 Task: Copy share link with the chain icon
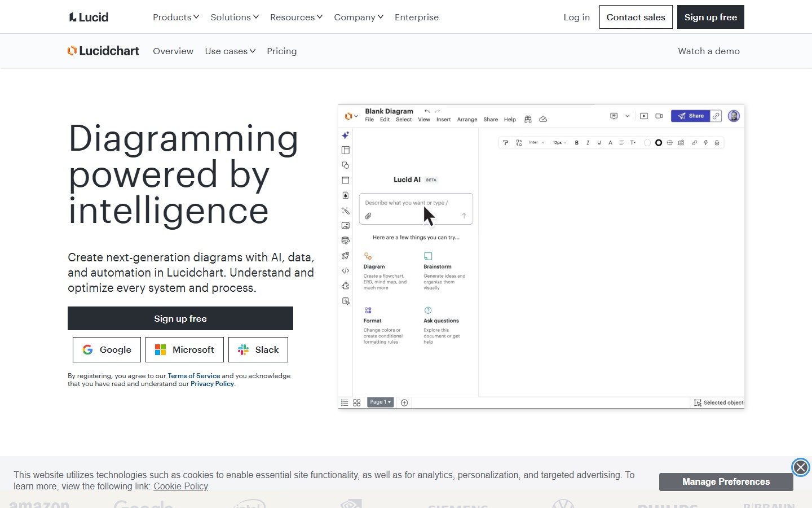coord(716,116)
